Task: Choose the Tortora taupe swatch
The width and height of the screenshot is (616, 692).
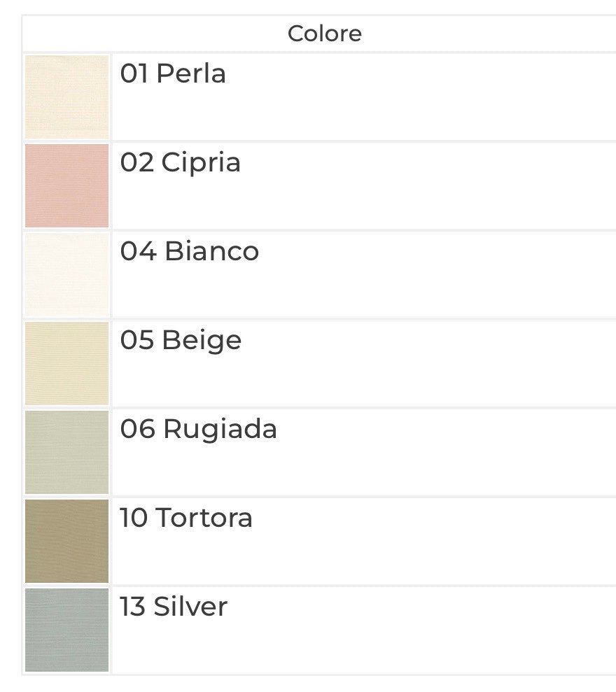Action: point(67,541)
